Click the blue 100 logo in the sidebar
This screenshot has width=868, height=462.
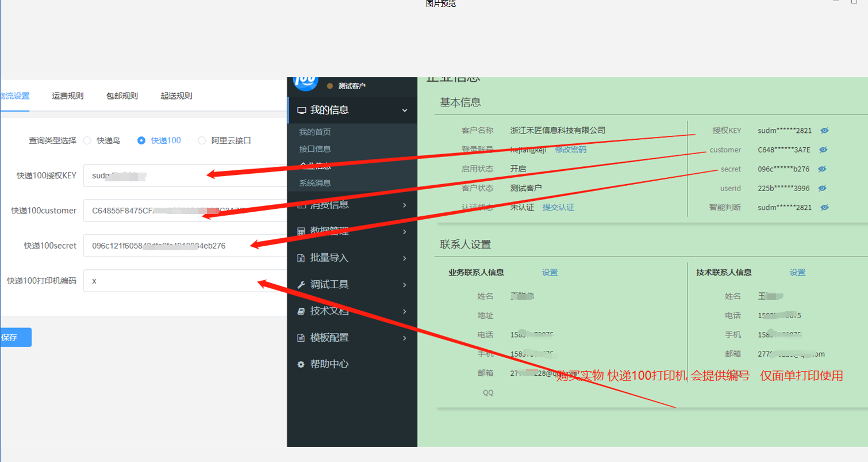click(305, 83)
